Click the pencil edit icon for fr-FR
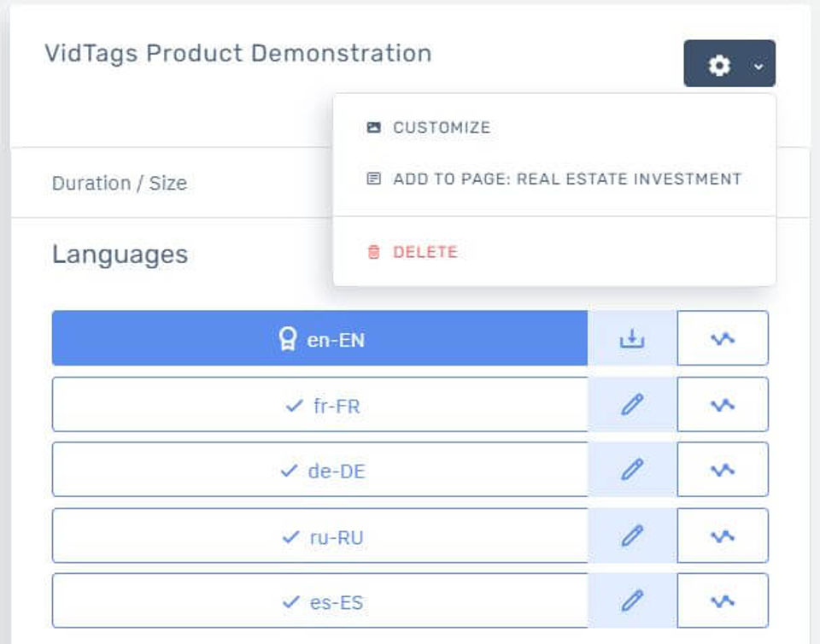The width and height of the screenshot is (820, 644). (x=631, y=405)
